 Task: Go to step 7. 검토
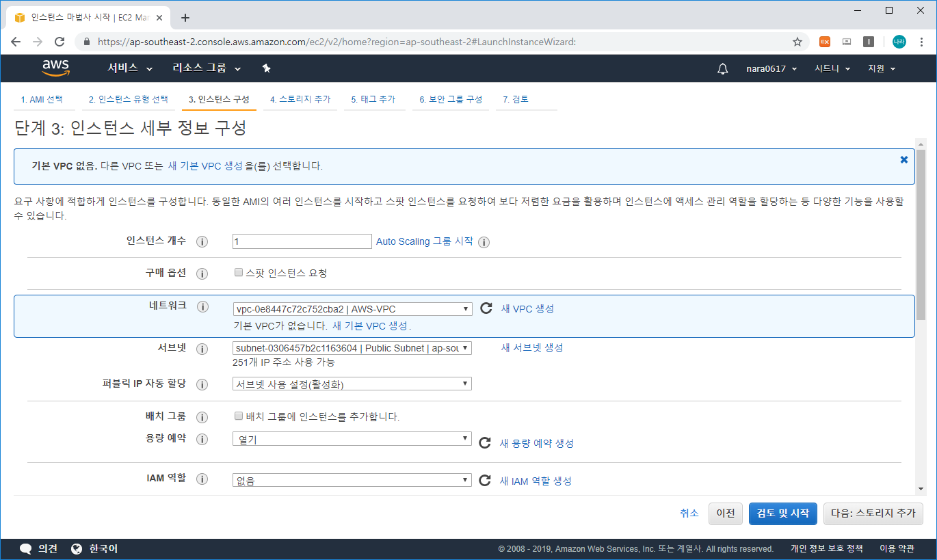tap(516, 100)
